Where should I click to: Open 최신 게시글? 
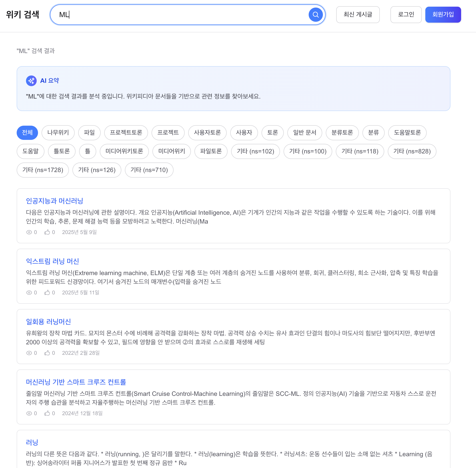(358, 14)
